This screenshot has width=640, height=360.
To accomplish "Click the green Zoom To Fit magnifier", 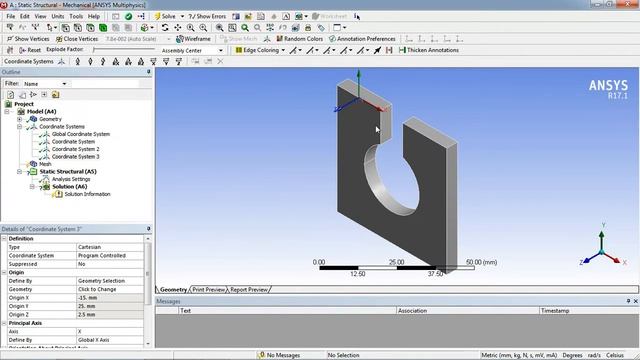I will [245, 28].
